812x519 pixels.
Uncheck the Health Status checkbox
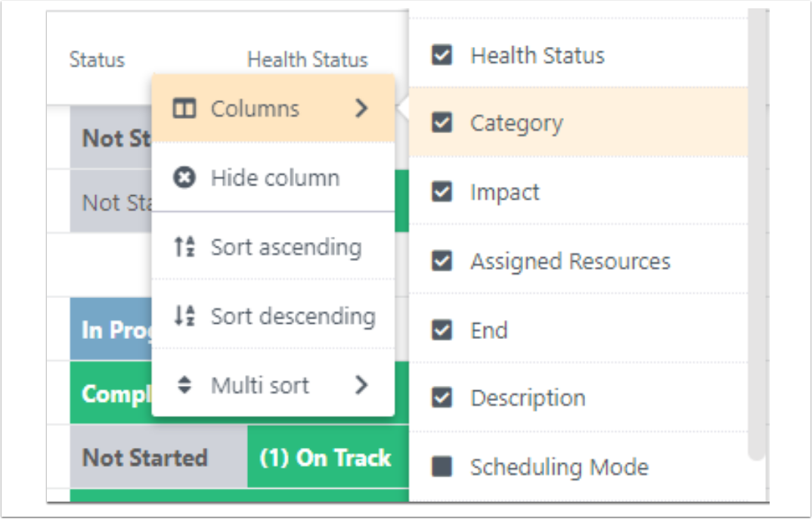click(x=442, y=55)
